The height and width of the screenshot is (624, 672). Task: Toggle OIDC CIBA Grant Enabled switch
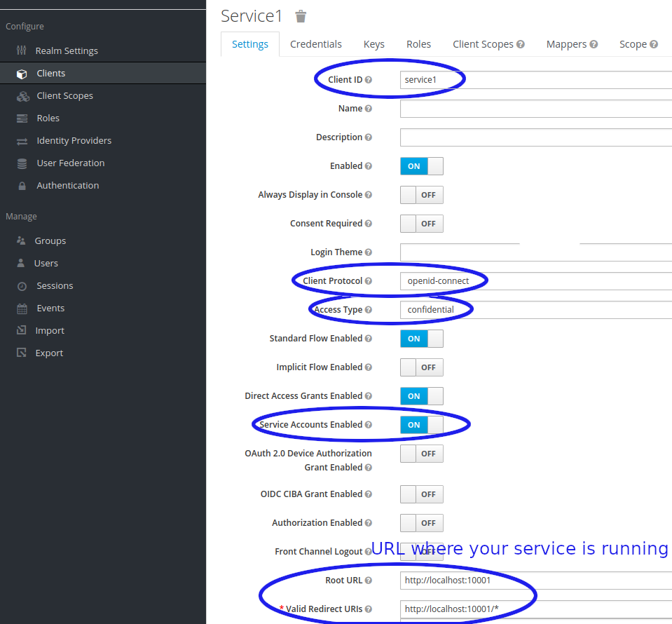pos(422,494)
